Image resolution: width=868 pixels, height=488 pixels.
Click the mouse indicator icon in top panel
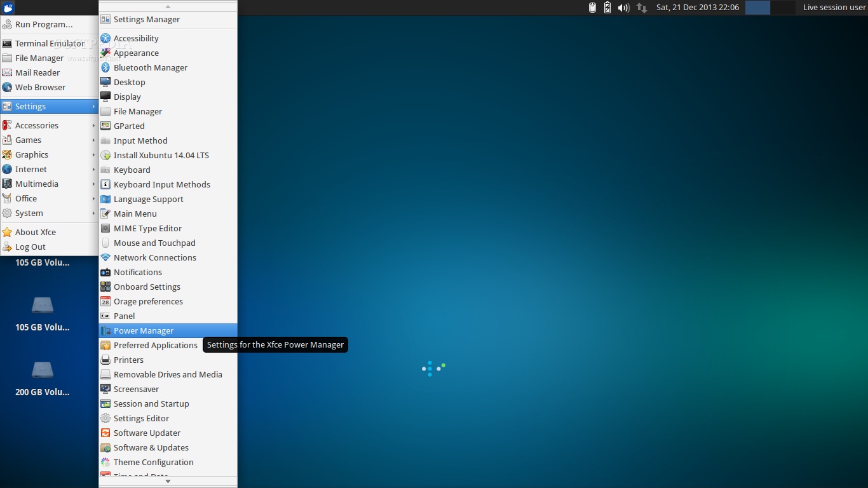click(592, 8)
